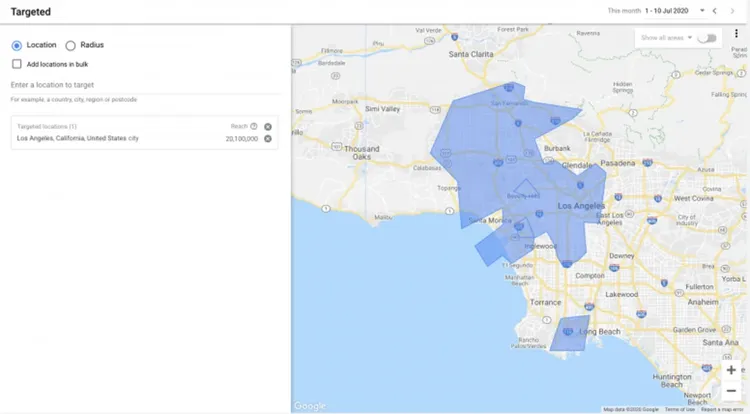Open the date range dropdown arrow
Image resolution: width=750 pixels, height=414 pixels.
702,11
